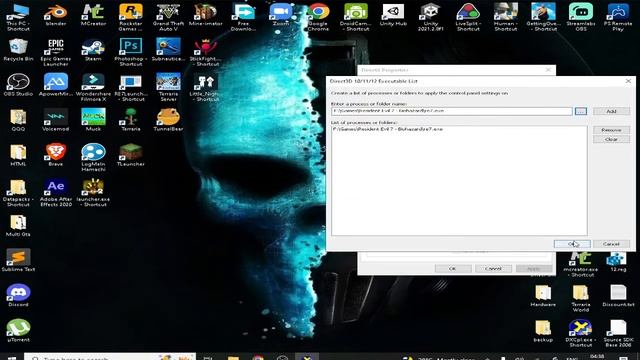Viewport: 640px width, 360px height.
Task: Confirm with OK in Executable List dialog
Action: 572,244
